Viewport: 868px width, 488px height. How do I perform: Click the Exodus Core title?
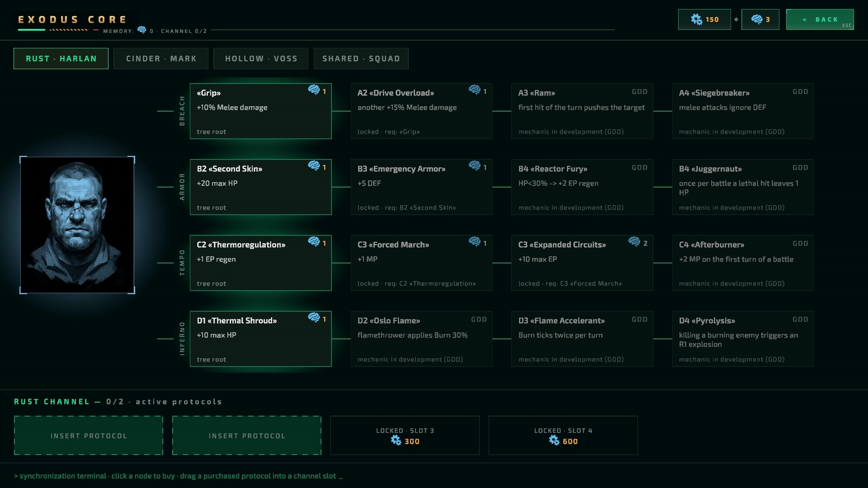pyautogui.click(x=72, y=19)
